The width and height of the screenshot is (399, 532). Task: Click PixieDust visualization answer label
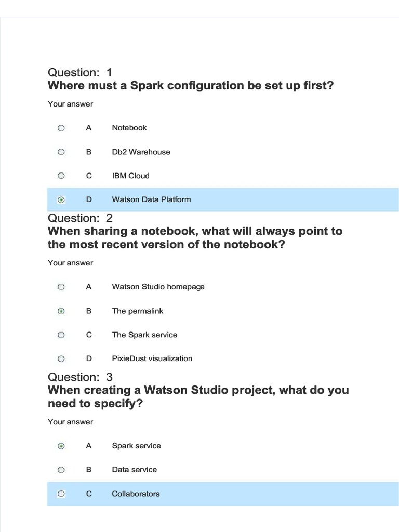152,358
